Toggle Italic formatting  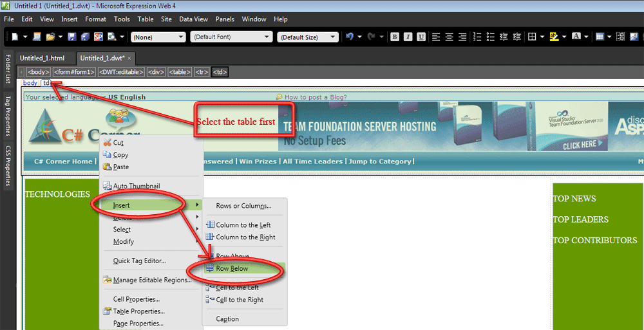click(408, 37)
